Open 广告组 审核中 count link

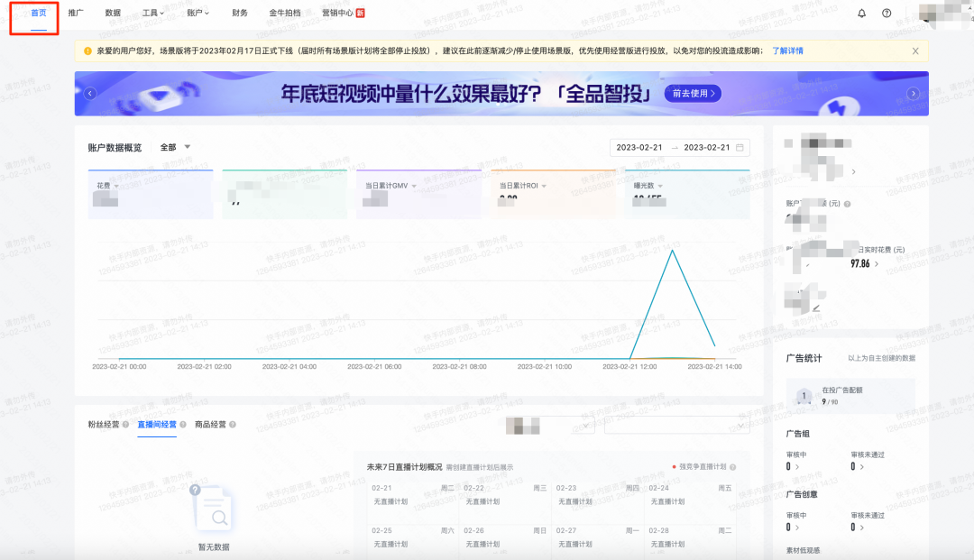[793, 467]
